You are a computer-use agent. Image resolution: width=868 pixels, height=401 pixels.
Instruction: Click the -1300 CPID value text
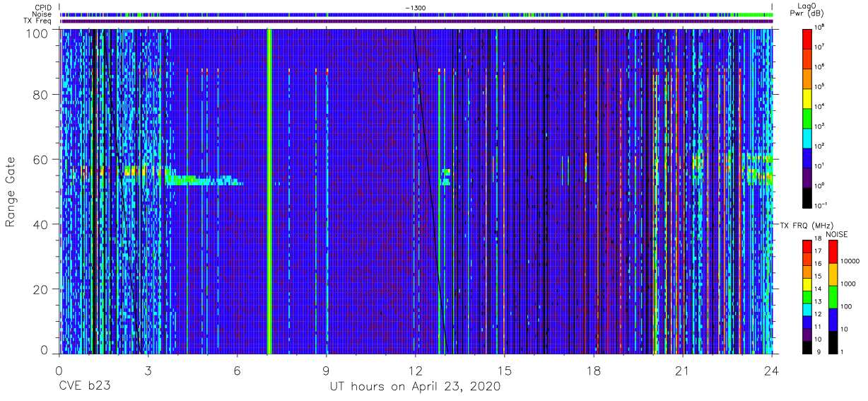(x=416, y=7)
